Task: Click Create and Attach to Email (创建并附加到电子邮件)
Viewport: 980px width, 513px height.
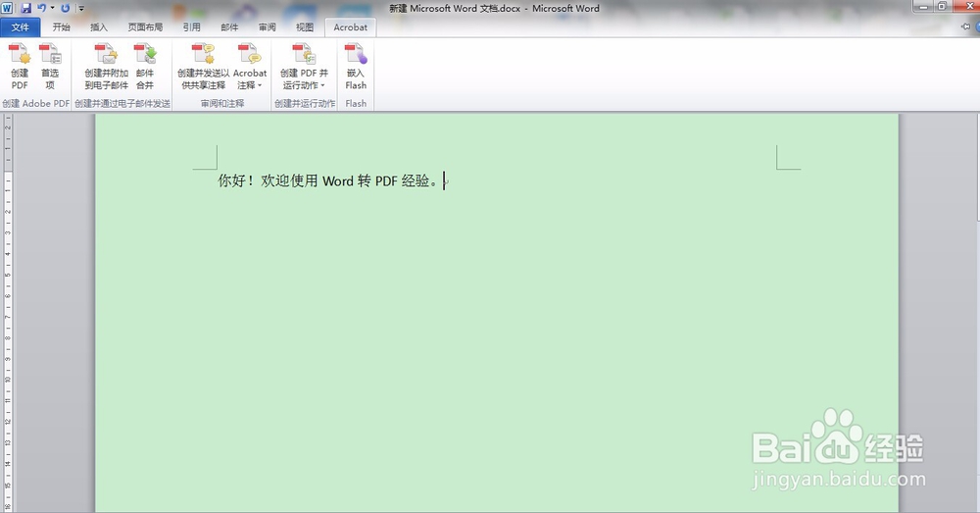Action: pos(106,67)
